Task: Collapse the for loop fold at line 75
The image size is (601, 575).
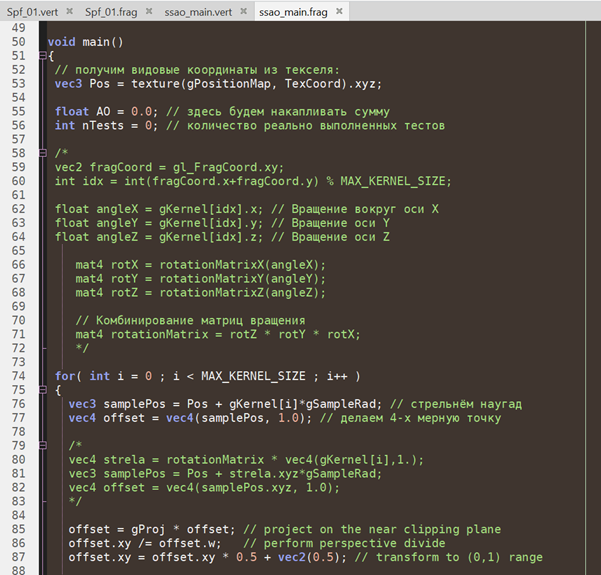Action: [x=42, y=390]
